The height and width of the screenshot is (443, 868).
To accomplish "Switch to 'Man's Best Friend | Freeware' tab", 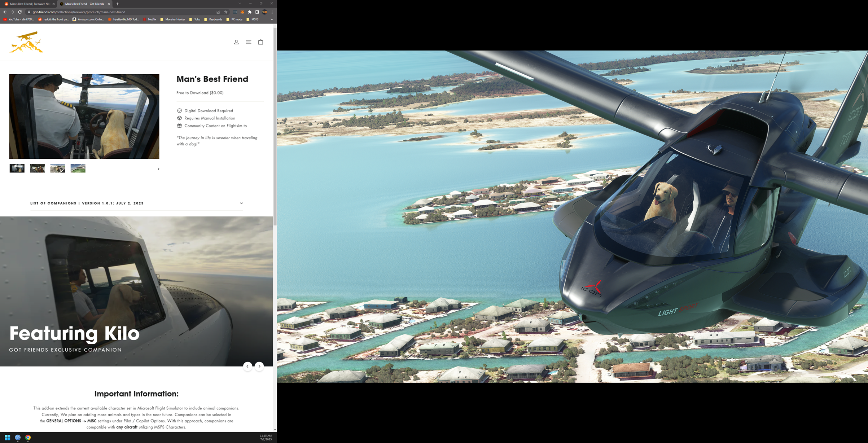I will point(30,4).
